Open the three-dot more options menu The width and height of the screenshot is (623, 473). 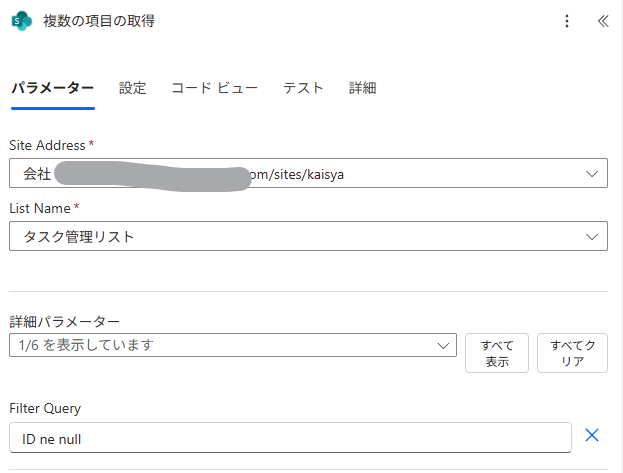[x=567, y=21]
